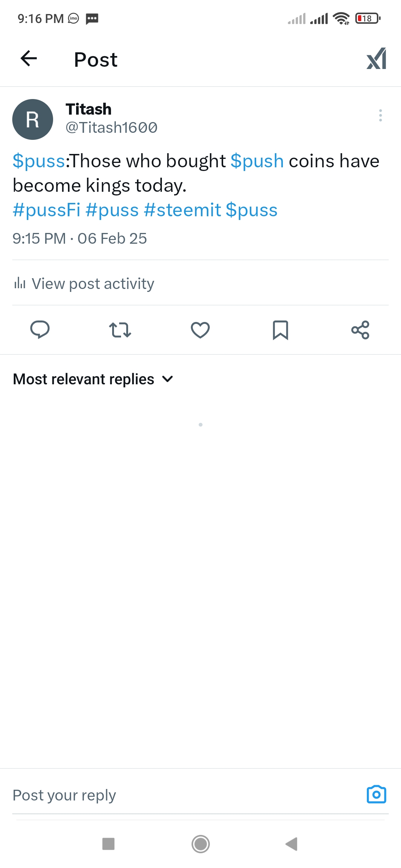401x868 pixels.
Task: Like the post with the heart
Action: (200, 330)
